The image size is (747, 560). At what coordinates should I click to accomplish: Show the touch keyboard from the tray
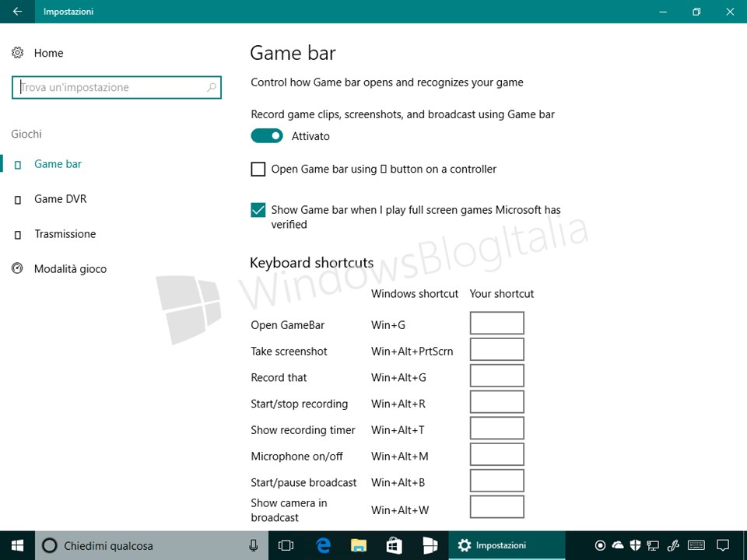point(696,545)
